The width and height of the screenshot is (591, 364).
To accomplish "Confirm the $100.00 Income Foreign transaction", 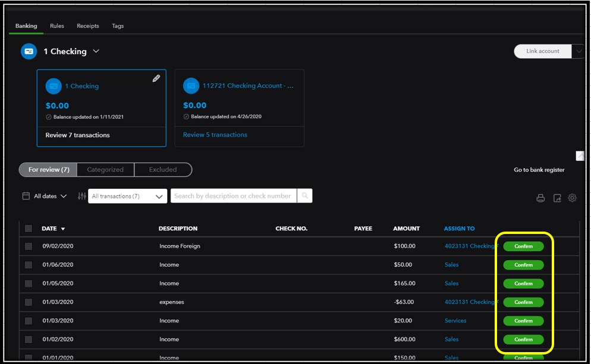I will 523,246.
